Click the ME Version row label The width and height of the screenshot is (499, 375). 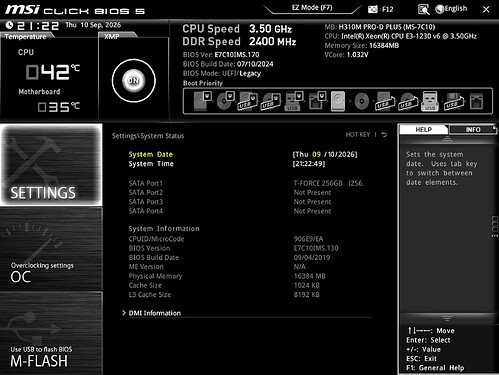(146, 267)
